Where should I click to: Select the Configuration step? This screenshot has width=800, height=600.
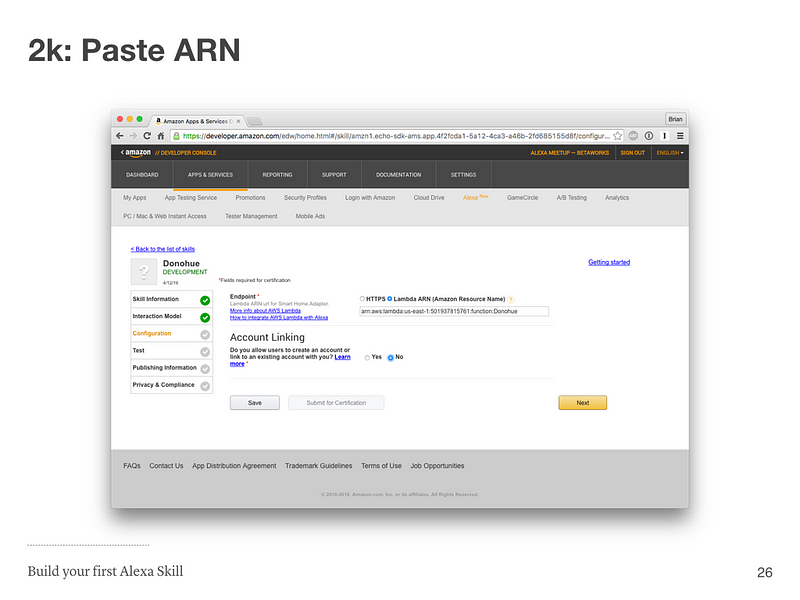[171, 334]
